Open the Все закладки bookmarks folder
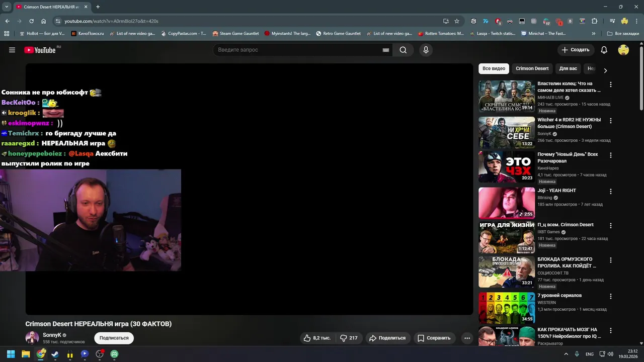 tap(622, 34)
